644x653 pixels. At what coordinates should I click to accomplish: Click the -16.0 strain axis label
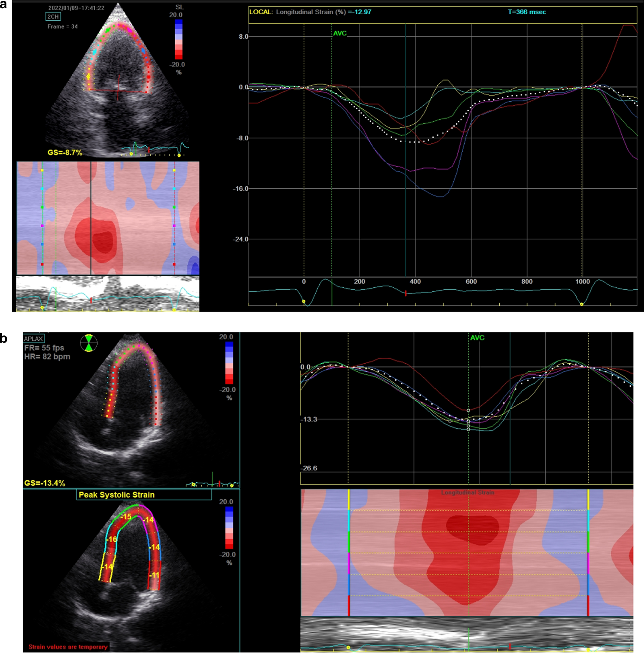pyautogui.click(x=240, y=189)
